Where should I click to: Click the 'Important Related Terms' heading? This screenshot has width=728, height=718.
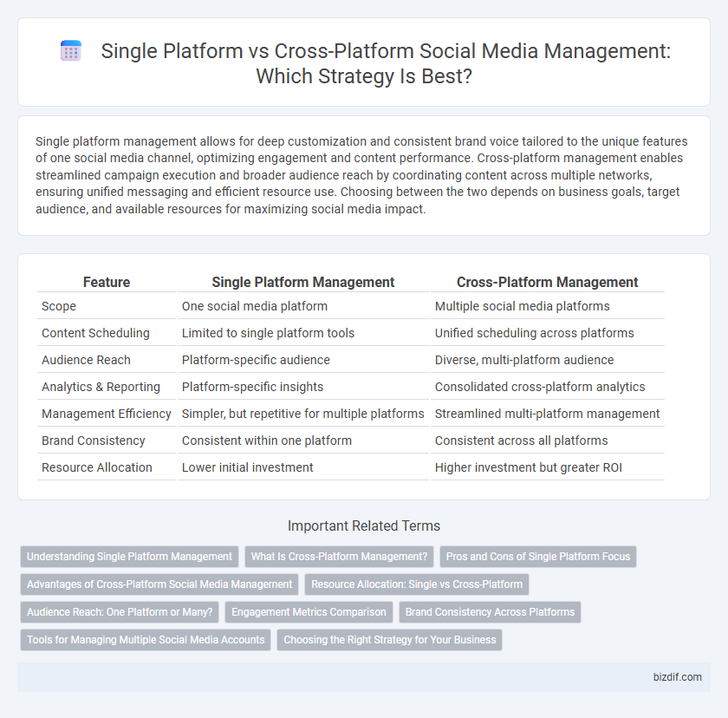point(364,525)
